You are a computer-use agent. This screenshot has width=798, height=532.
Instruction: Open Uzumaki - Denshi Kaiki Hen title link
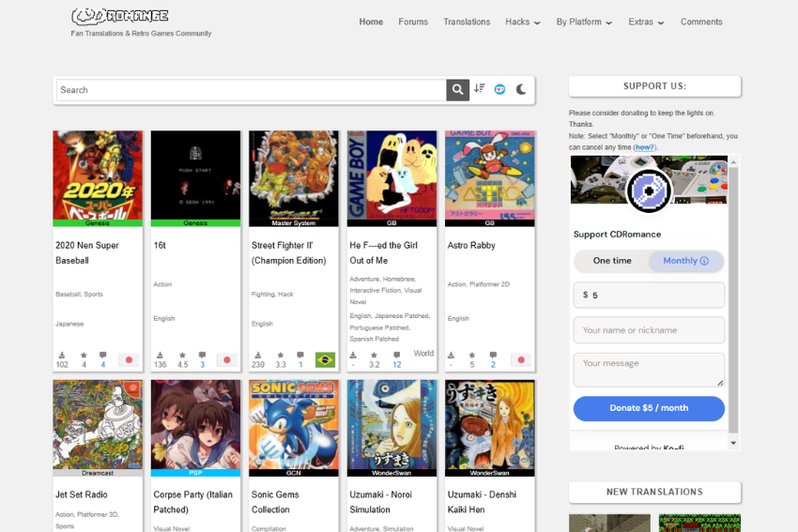(482, 502)
